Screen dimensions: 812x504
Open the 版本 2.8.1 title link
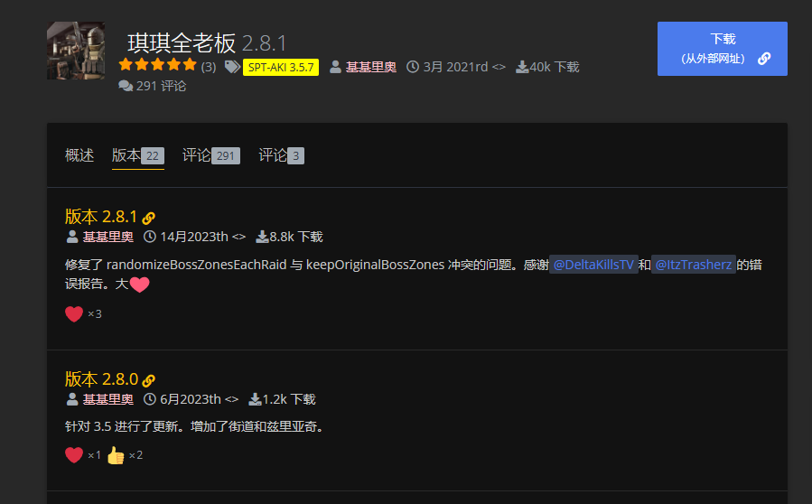click(101, 217)
